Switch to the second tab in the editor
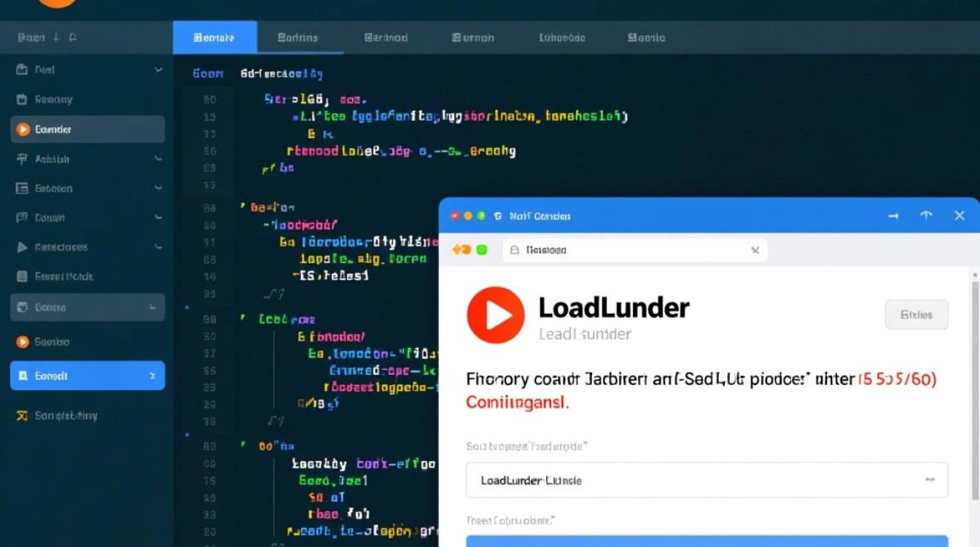The image size is (980, 547). pos(299,36)
